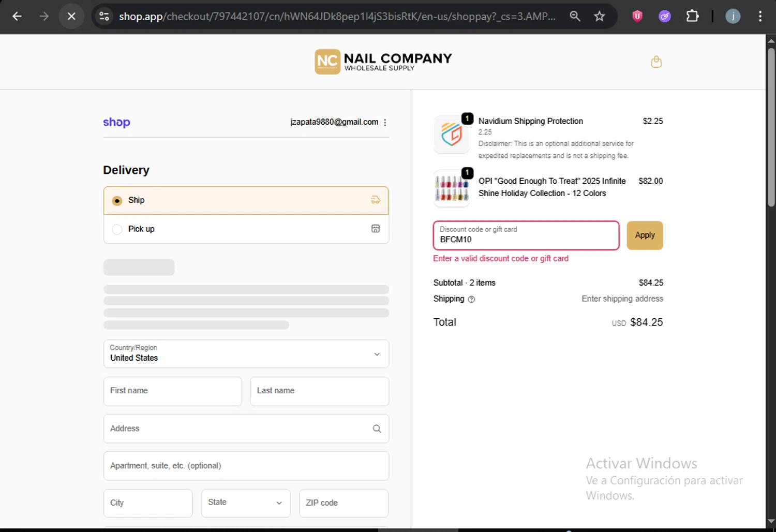The width and height of the screenshot is (776, 532).
Task: Click the Address search magnifier icon
Action: pyautogui.click(x=377, y=428)
